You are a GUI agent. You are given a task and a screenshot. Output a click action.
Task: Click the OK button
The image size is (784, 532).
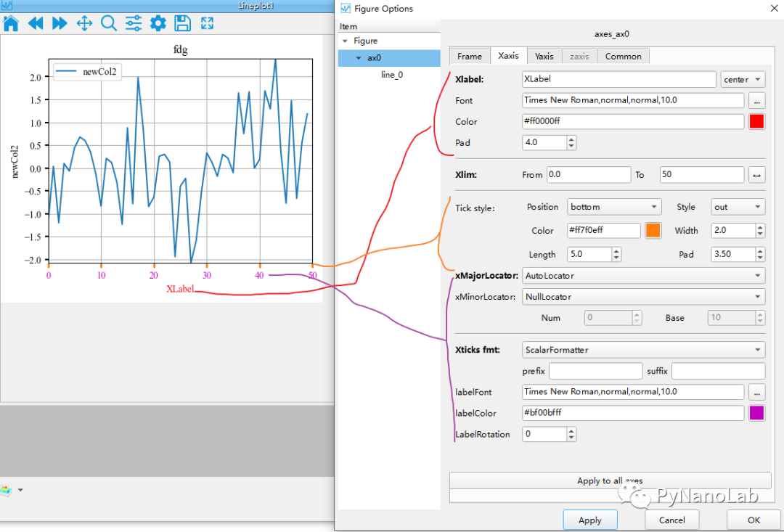(x=754, y=520)
